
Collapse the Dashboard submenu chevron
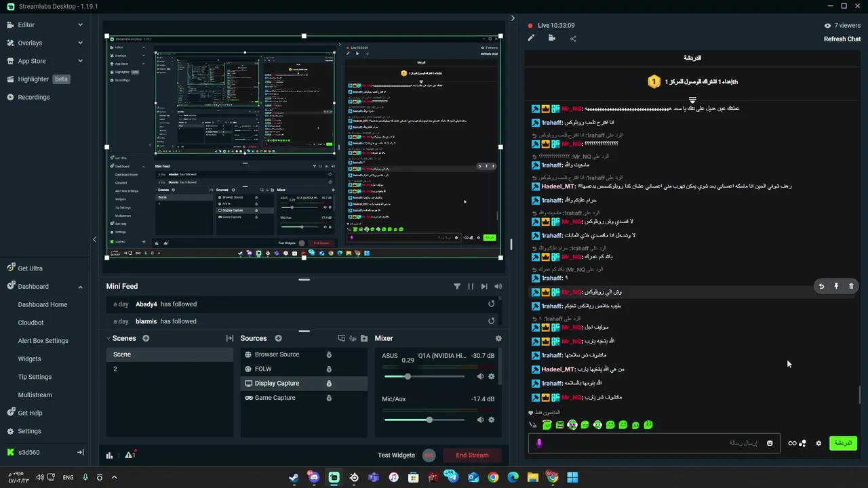80,287
